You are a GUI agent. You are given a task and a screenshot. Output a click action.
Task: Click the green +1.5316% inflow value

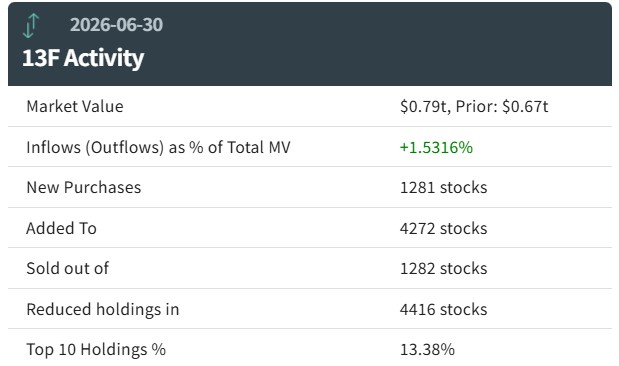pyautogui.click(x=436, y=148)
